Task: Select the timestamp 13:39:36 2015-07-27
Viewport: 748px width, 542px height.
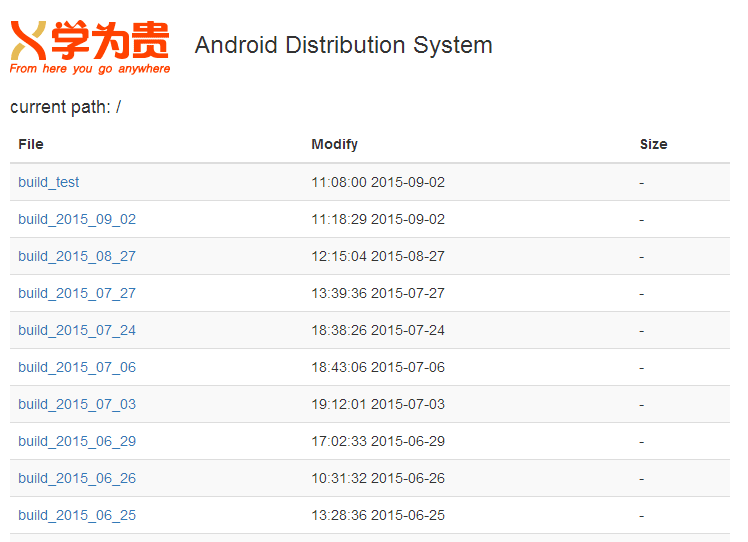Action: click(x=378, y=293)
